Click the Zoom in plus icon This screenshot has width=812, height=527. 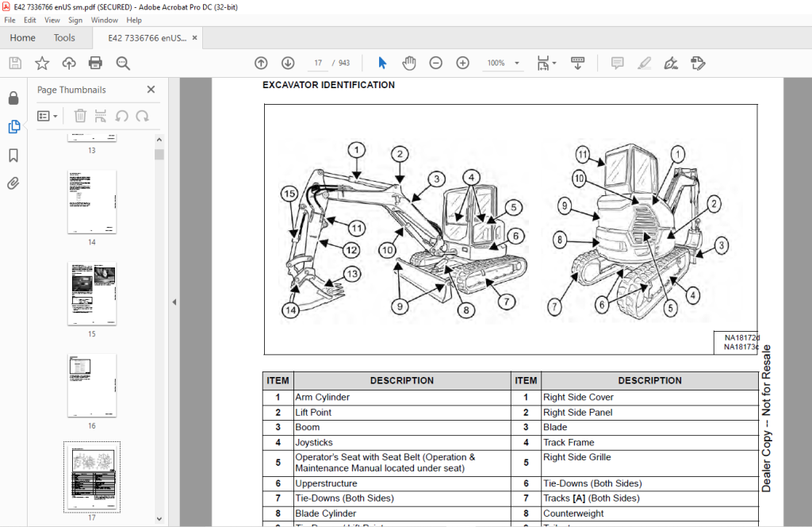click(x=463, y=63)
